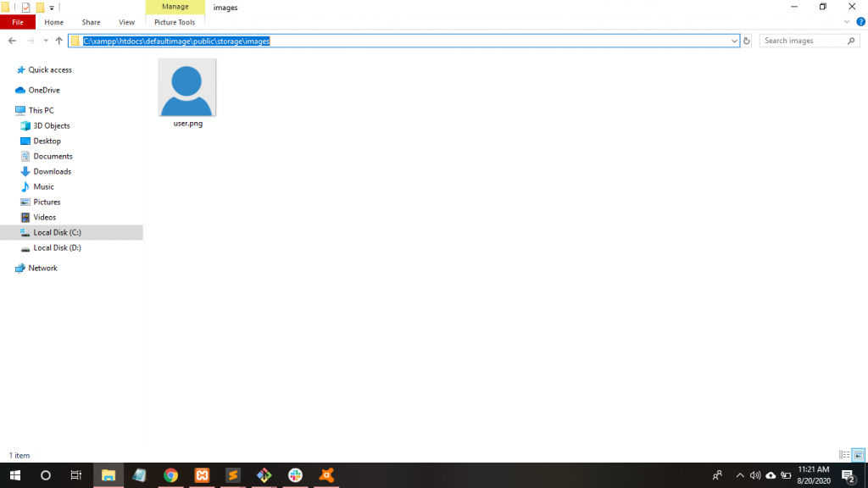The height and width of the screenshot is (488, 868).
Task: Open the File menu
Action: point(18,22)
